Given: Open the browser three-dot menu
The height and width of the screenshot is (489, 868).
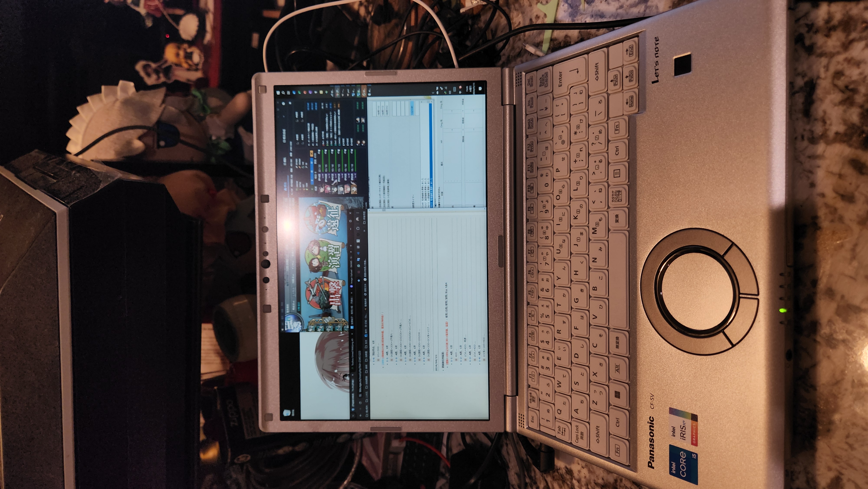Looking at the screenshot, I should pyautogui.click(x=358, y=213).
